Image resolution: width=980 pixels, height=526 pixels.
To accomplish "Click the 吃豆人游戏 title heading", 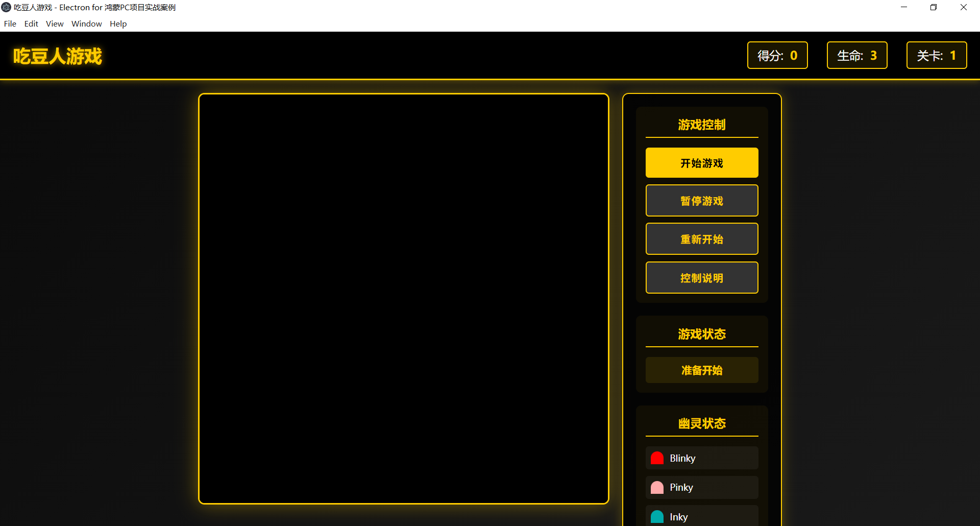I will 58,56.
